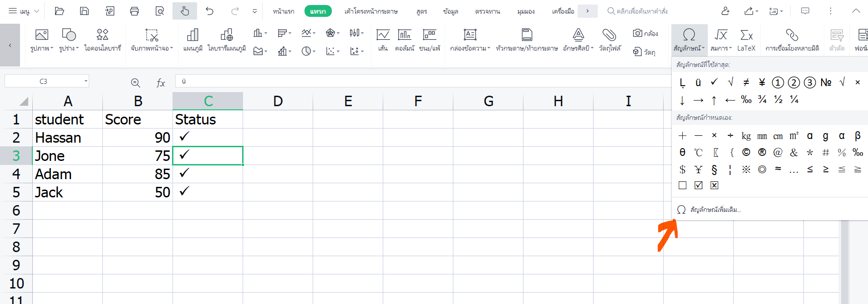Expand the column chart type dropdown
Viewport: 868px width, 304px height.
point(265,33)
